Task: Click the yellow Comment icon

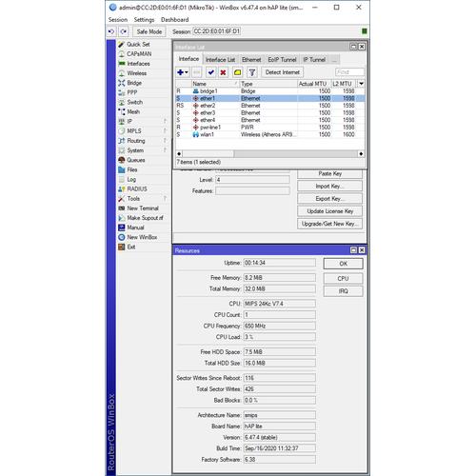Action: (237, 72)
